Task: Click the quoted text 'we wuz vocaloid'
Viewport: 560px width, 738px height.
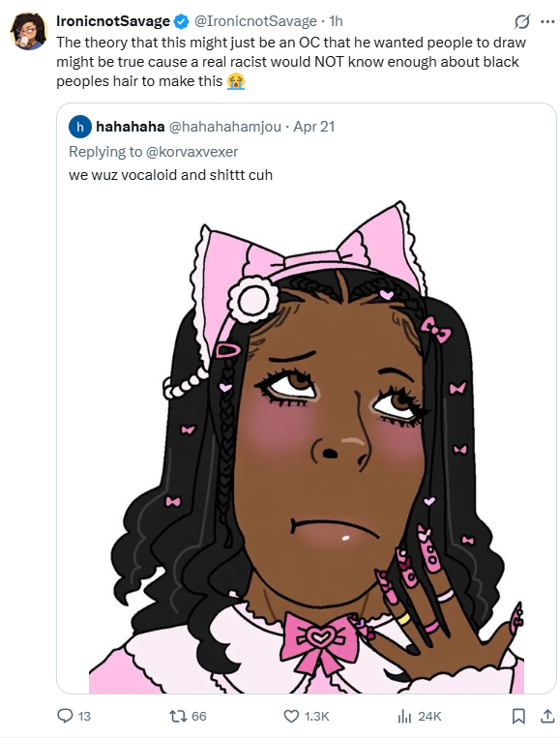Action: [123, 175]
